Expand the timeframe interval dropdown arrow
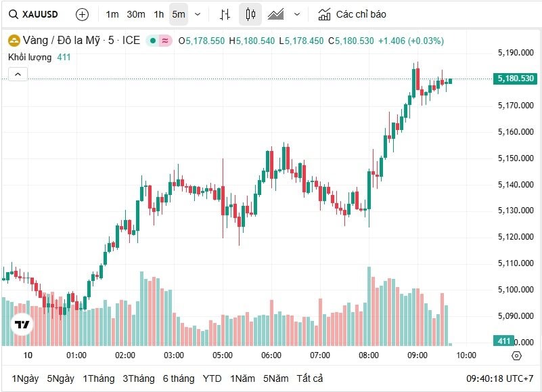542x392 pixels. [x=198, y=14]
